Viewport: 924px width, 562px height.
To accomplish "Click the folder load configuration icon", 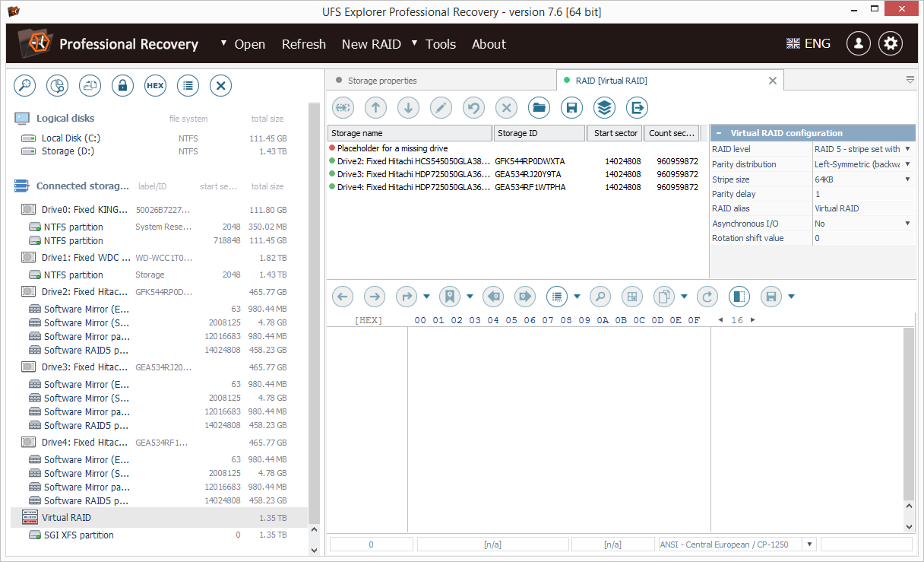I will point(539,108).
